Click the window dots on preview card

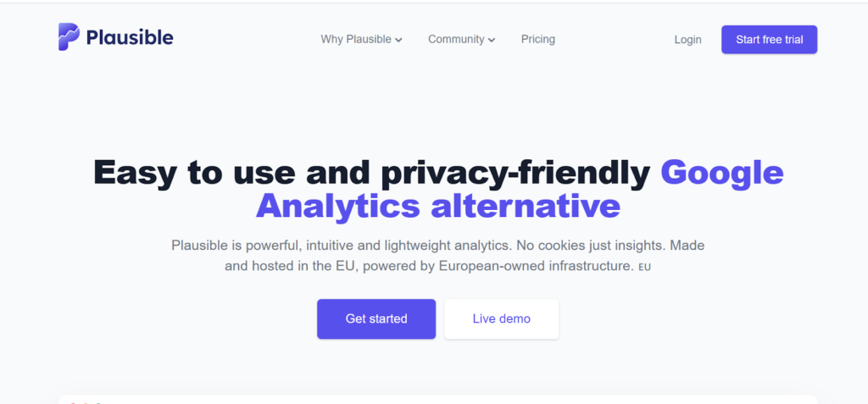(85, 401)
